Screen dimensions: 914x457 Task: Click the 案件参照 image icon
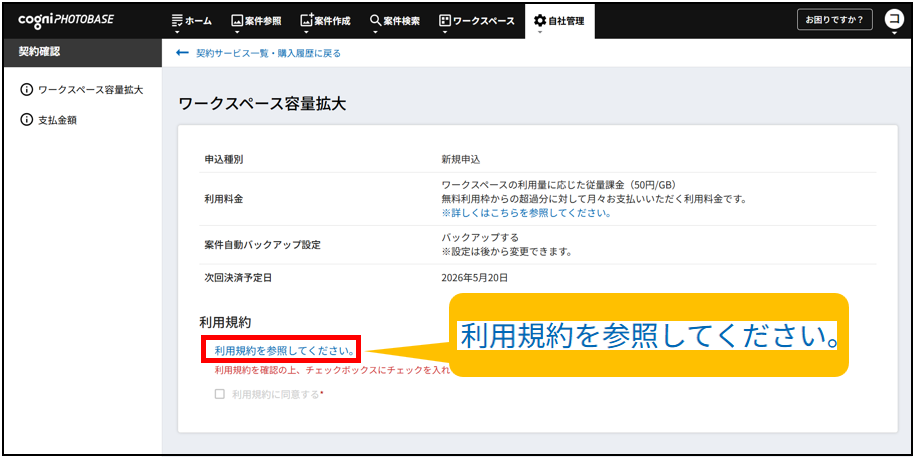pyautogui.click(x=237, y=20)
